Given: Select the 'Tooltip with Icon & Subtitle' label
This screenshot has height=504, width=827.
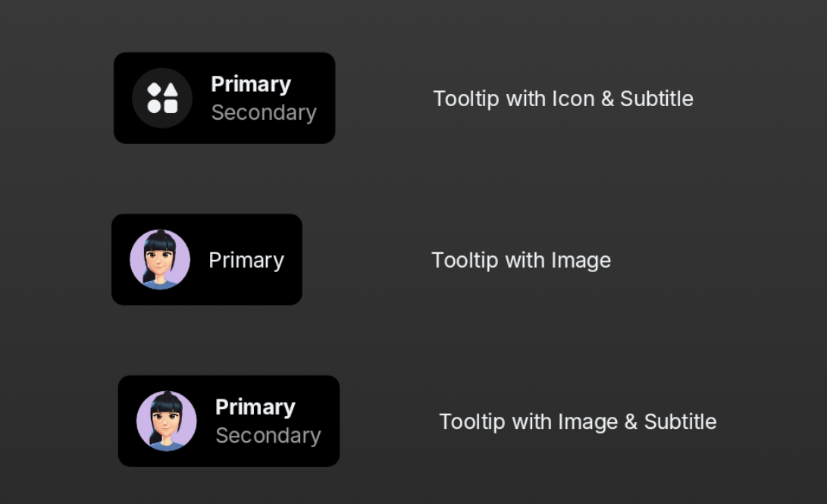Looking at the screenshot, I should 563,99.
